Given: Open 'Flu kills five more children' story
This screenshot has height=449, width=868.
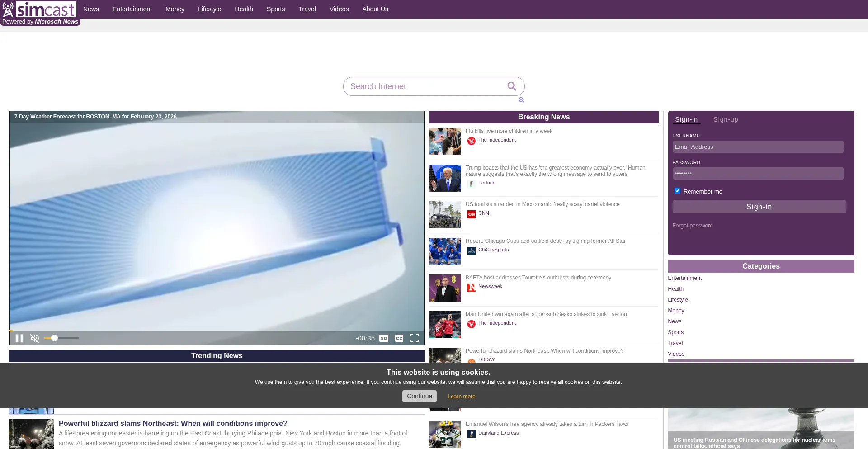Looking at the screenshot, I should [509, 131].
